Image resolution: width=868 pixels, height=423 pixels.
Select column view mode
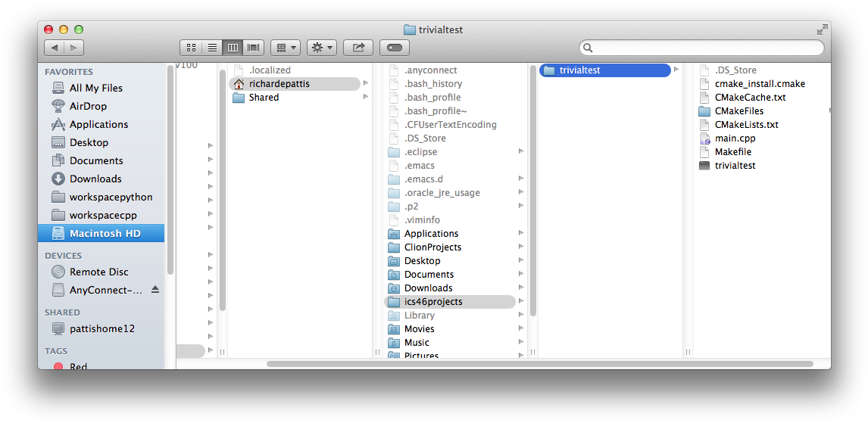(233, 48)
